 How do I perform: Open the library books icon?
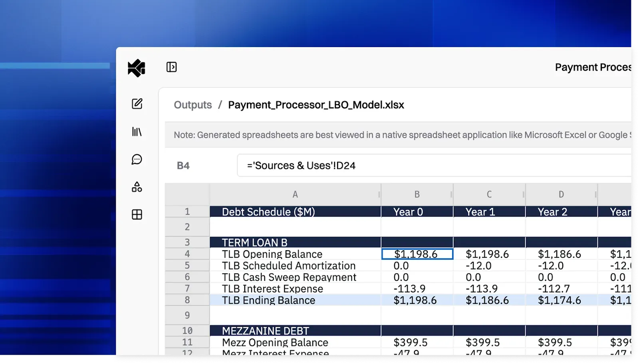click(137, 132)
